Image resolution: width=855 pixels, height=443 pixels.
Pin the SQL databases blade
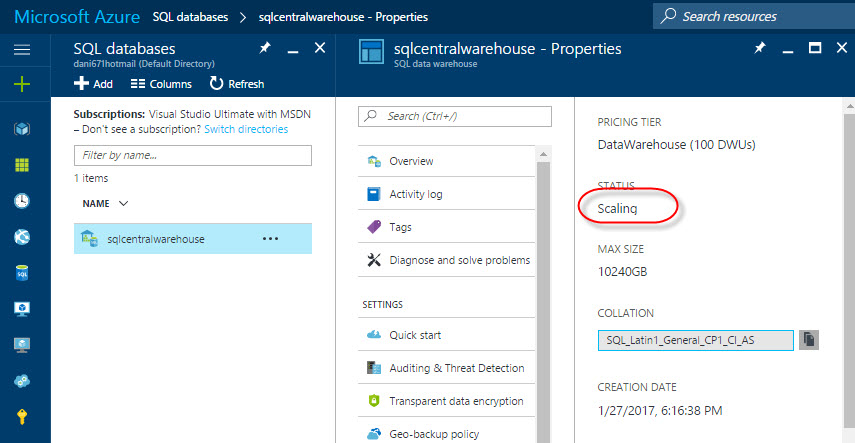(x=264, y=48)
